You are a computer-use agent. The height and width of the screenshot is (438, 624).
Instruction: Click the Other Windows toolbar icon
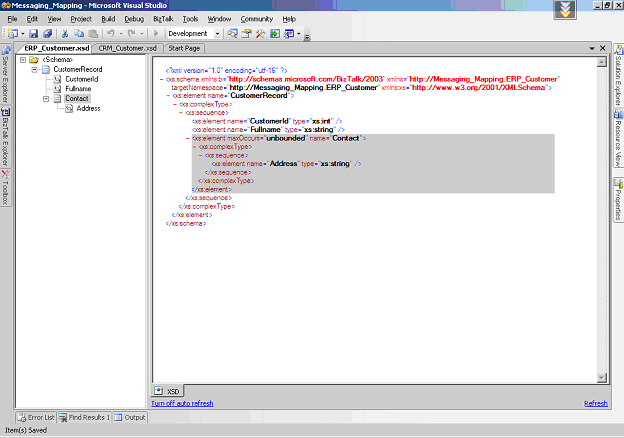(x=289, y=34)
